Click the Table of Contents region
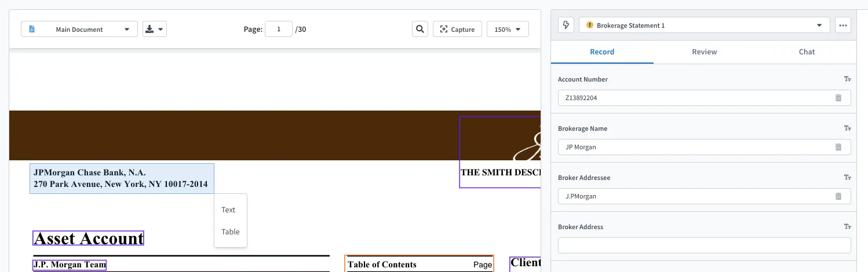The width and height of the screenshot is (868, 272). pyautogui.click(x=419, y=264)
